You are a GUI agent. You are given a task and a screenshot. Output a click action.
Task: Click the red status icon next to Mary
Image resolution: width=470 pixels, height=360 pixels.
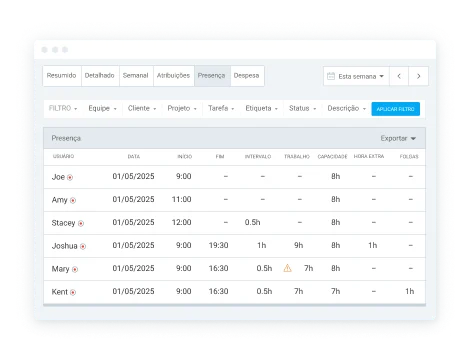tap(75, 270)
